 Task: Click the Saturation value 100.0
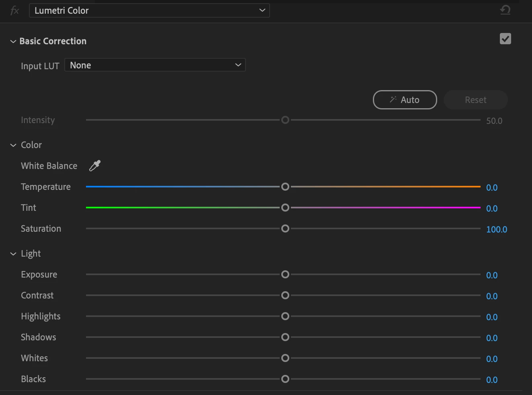497,229
